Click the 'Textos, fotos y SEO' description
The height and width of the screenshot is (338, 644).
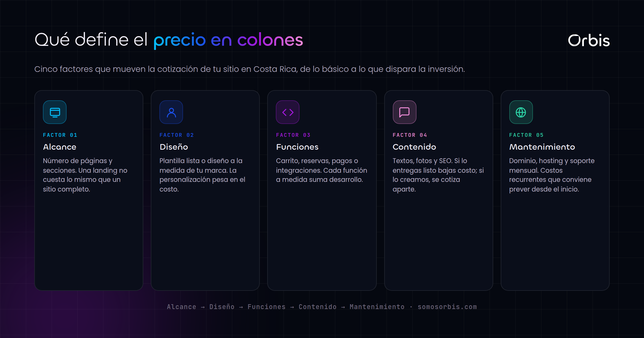click(438, 175)
